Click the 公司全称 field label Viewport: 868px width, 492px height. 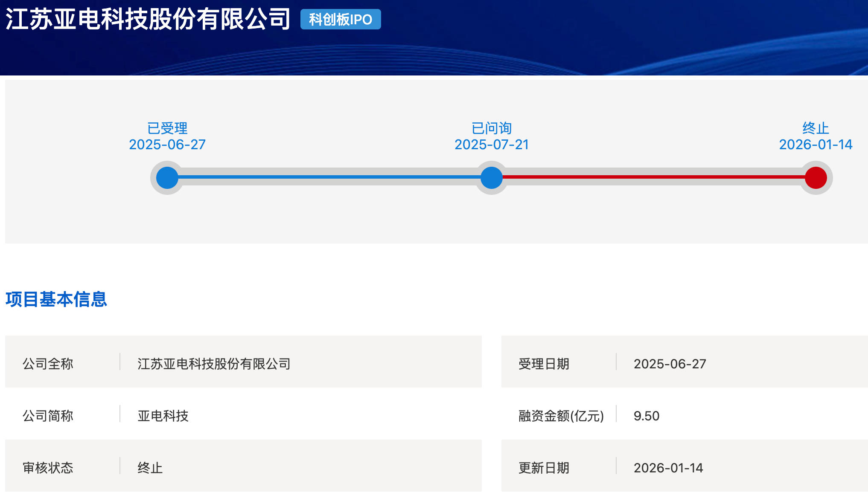48,364
